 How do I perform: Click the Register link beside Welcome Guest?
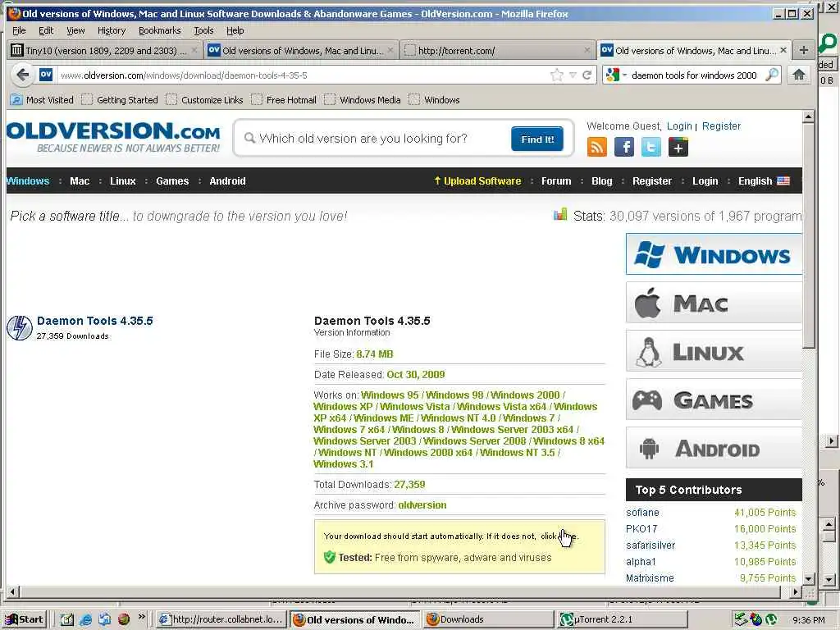(x=721, y=126)
